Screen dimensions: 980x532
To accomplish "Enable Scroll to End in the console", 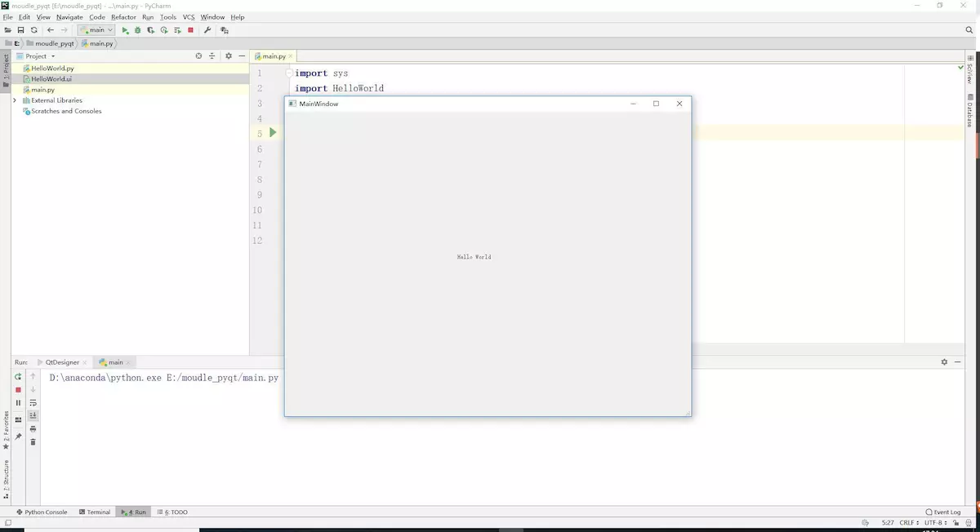I will [33, 415].
